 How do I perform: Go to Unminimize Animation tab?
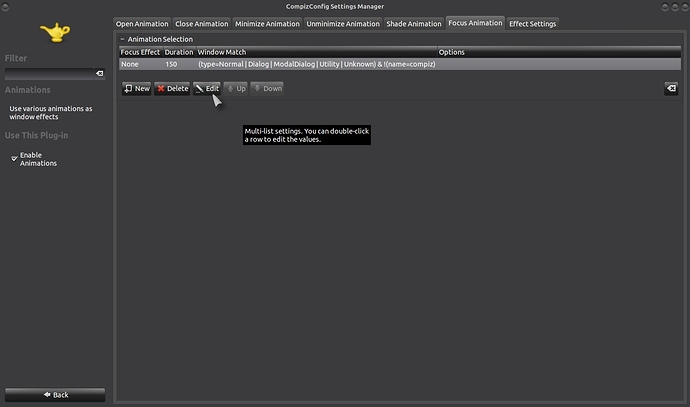343,24
